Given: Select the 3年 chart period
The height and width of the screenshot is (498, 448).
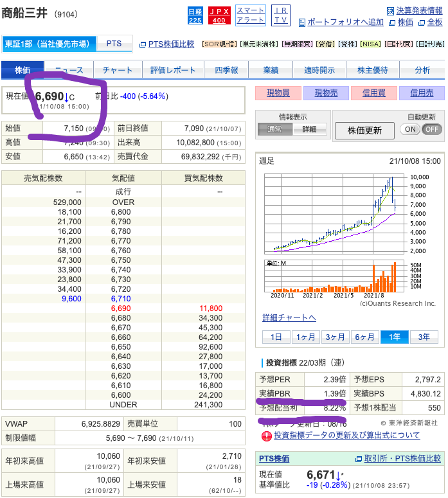Looking at the screenshot, I should point(424,337).
